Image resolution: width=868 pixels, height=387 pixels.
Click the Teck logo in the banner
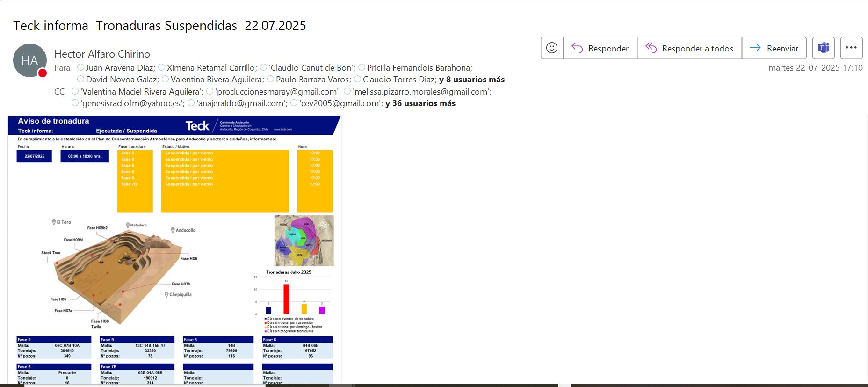pos(197,126)
